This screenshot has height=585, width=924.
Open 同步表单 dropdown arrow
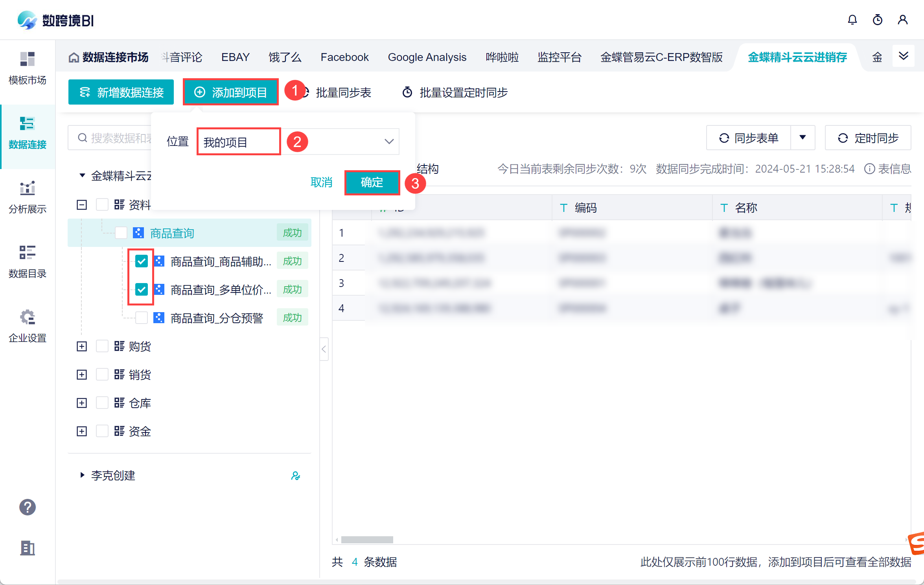(803, 138)
